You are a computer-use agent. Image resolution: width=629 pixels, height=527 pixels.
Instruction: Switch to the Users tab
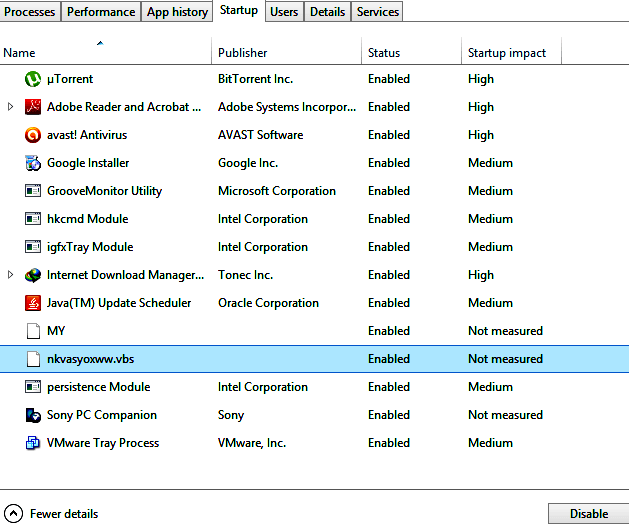click(x=284, y=12)
